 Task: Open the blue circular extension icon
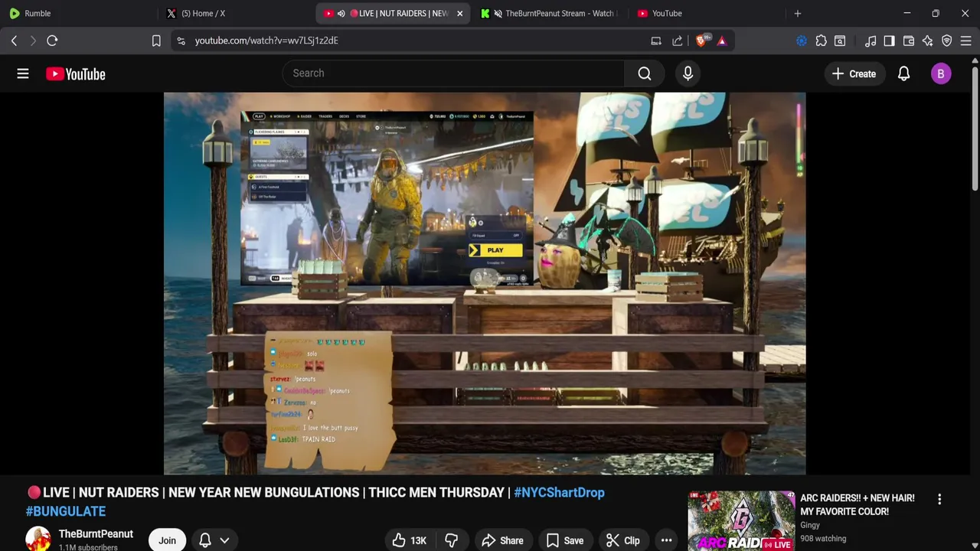(x=802, y=41)
